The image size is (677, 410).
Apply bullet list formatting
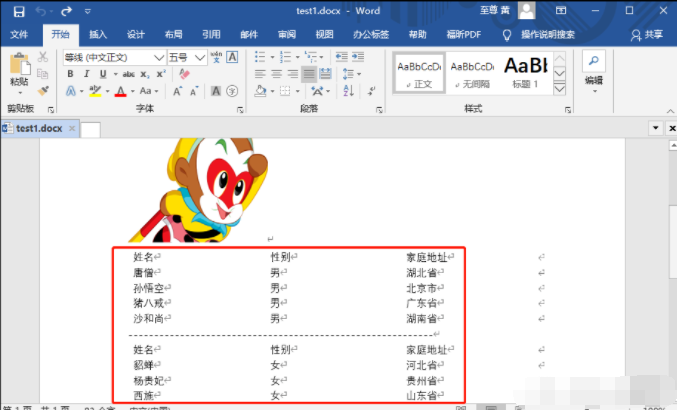click(260, 57)
